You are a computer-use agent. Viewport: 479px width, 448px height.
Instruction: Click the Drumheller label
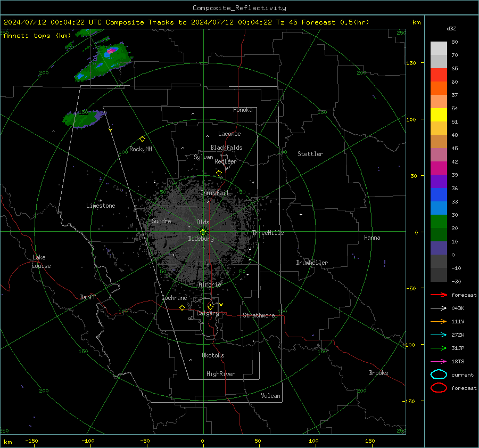tap(312, 263)
